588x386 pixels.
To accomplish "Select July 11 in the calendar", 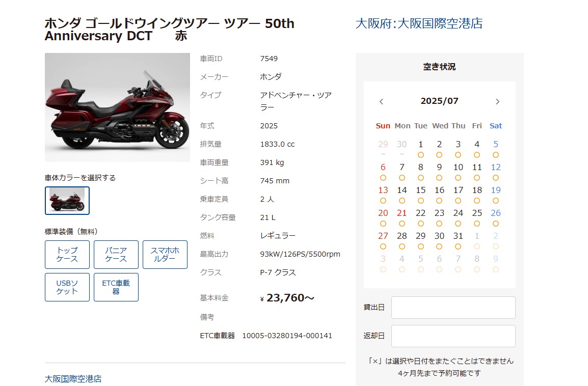I will pos(477,172).
